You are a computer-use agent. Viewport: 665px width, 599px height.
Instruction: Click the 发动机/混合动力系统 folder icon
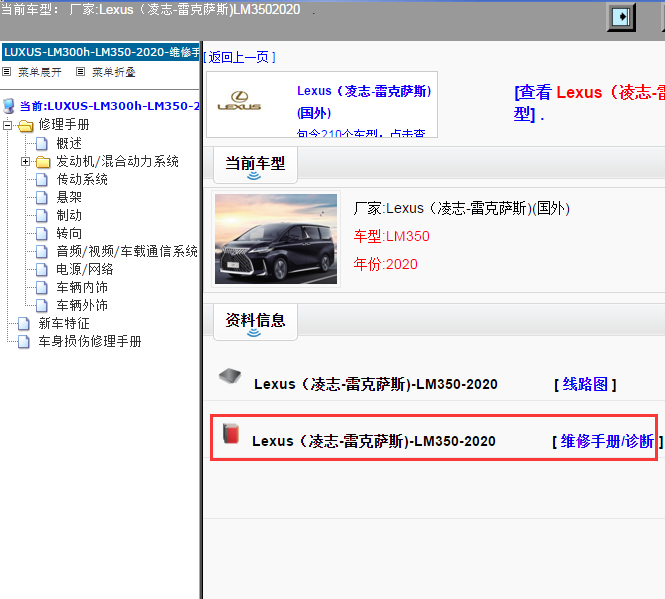[x=43, y=162]
